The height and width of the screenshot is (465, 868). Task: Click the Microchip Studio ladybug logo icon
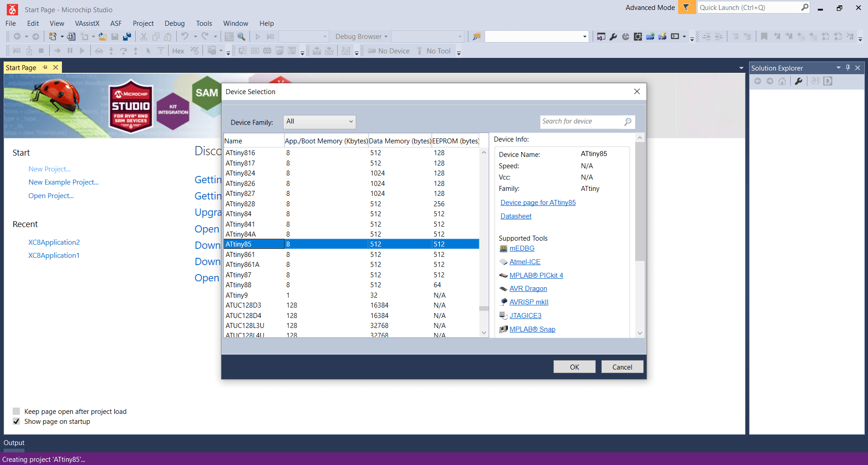[12, 9]
